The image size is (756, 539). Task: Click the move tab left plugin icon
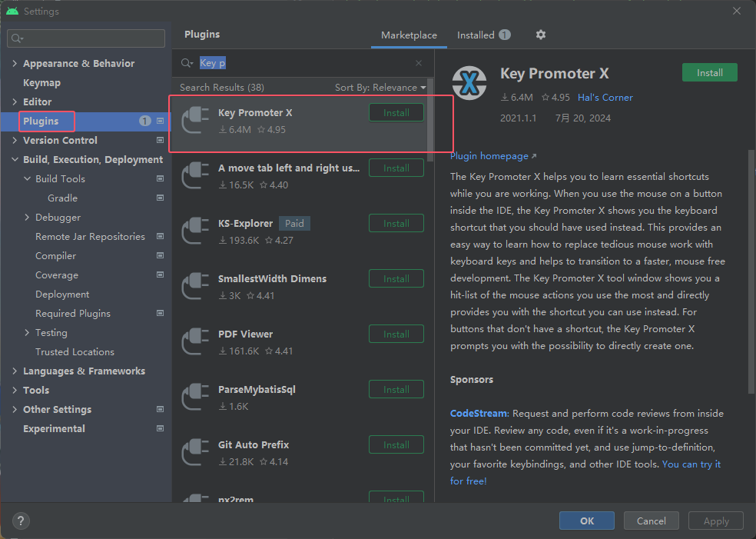(x=195, y=175)
